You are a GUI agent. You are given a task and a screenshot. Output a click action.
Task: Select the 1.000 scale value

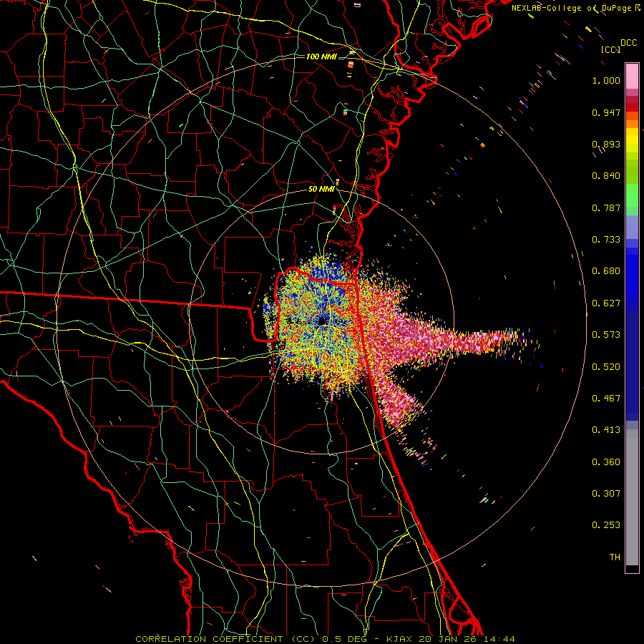(x=606, y=80)
